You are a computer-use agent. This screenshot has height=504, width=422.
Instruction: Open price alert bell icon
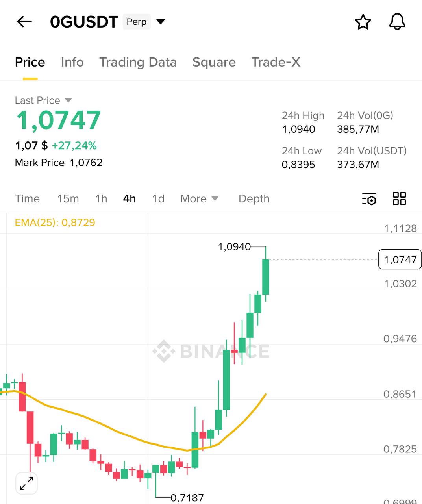397,22
